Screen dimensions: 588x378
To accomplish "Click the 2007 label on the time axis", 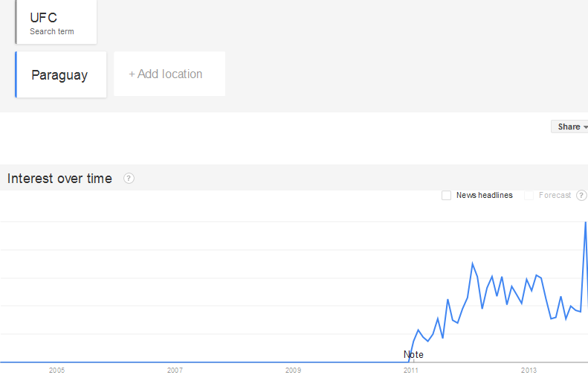I will point(175,371).
